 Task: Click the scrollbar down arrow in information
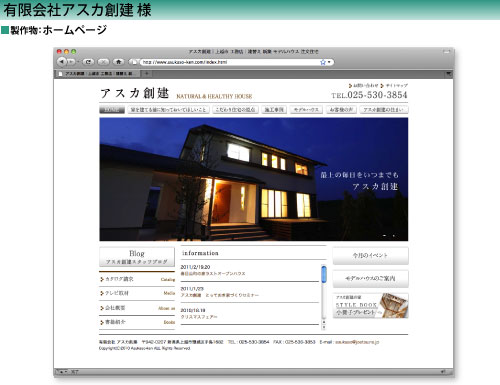click(324, 327)
